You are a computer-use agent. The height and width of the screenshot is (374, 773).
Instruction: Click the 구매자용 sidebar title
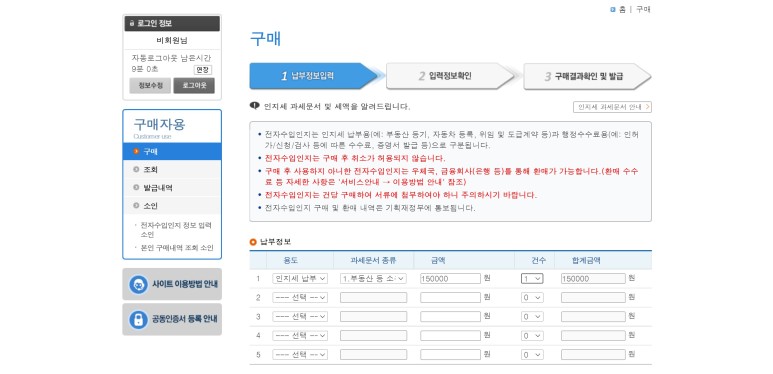[159, 124]
